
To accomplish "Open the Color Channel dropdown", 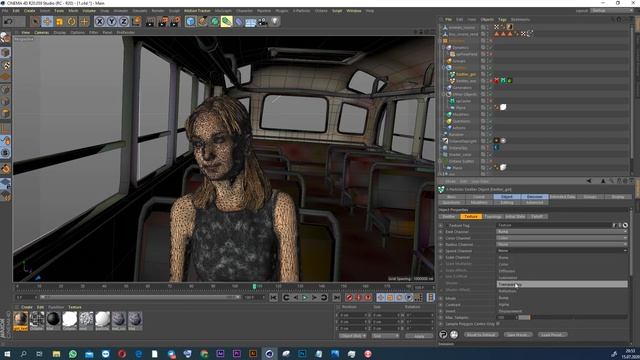I will click(562, 238).
